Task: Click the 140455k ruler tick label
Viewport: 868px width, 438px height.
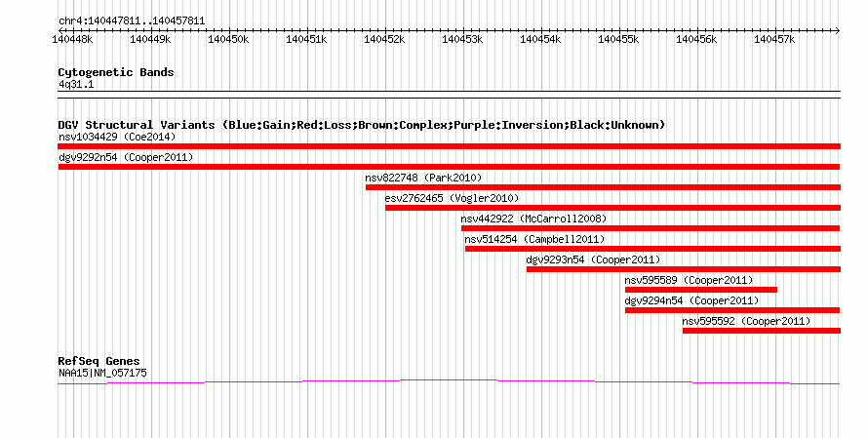Action: click(619, 39)
